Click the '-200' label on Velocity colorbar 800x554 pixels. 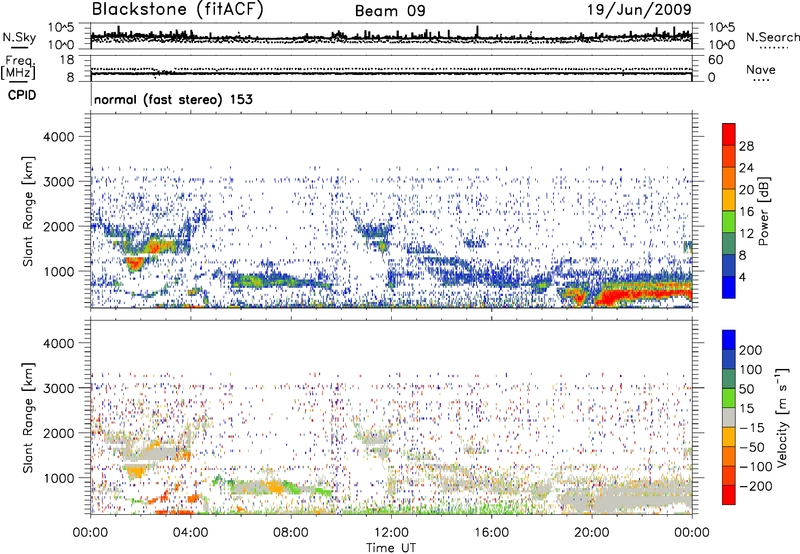[x=756, y=486]
